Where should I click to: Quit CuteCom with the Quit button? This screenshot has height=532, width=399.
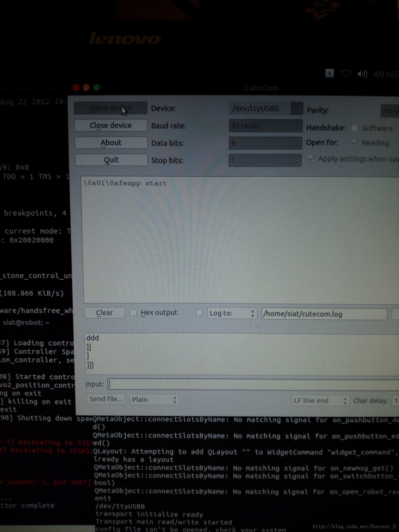tap(111, 160)
